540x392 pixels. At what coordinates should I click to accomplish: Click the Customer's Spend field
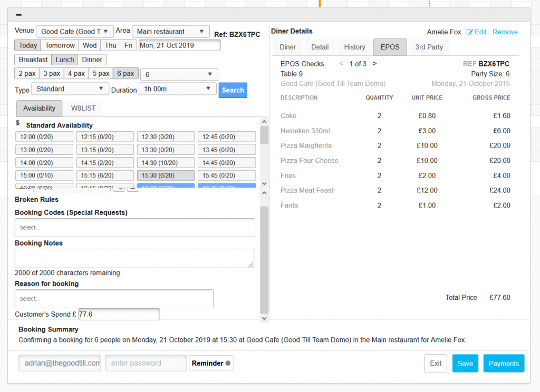(119, 314)
